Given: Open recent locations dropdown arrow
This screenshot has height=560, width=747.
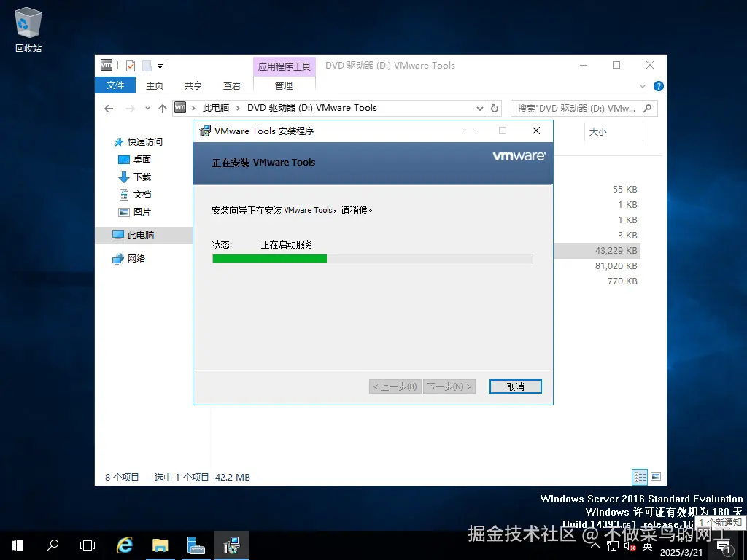Looking at the screenshot, I should 147,109.
